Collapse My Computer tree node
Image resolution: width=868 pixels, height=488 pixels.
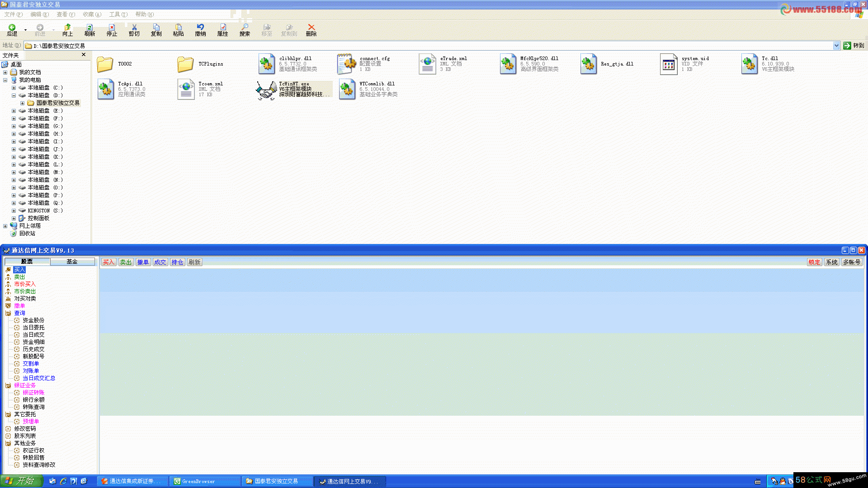tap(5, 80)
